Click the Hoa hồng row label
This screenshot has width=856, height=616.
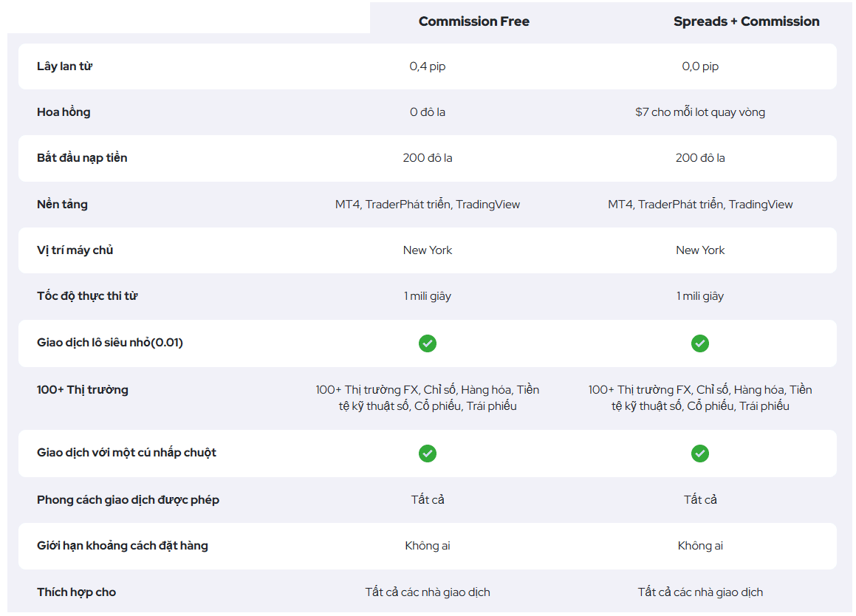coord(64,112)
